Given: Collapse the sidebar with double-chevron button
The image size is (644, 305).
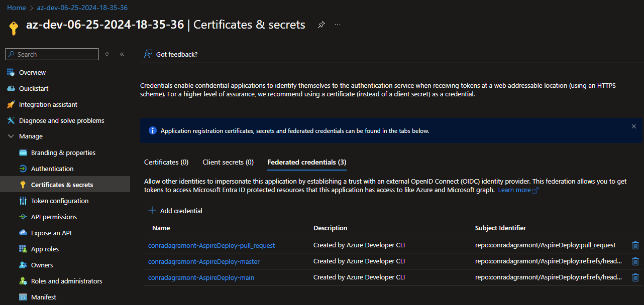Looking at the screenshot, I should click(122, 54).
